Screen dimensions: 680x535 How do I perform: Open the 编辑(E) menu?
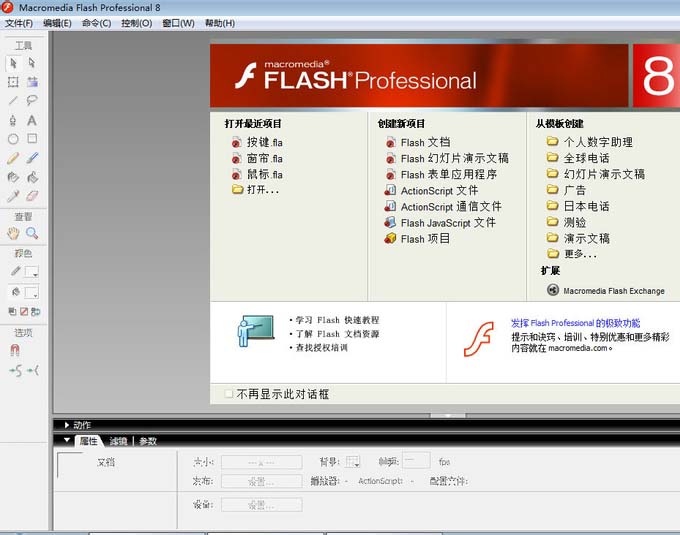57,23
